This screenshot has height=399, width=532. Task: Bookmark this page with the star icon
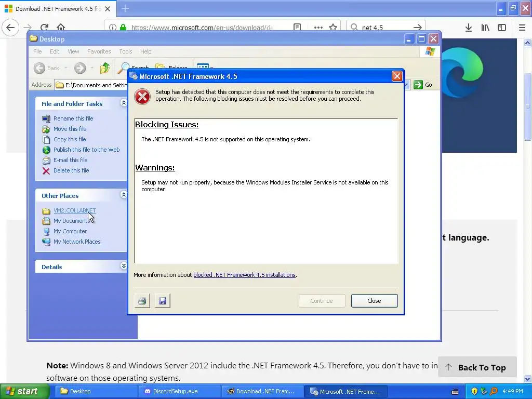(333, 28)
